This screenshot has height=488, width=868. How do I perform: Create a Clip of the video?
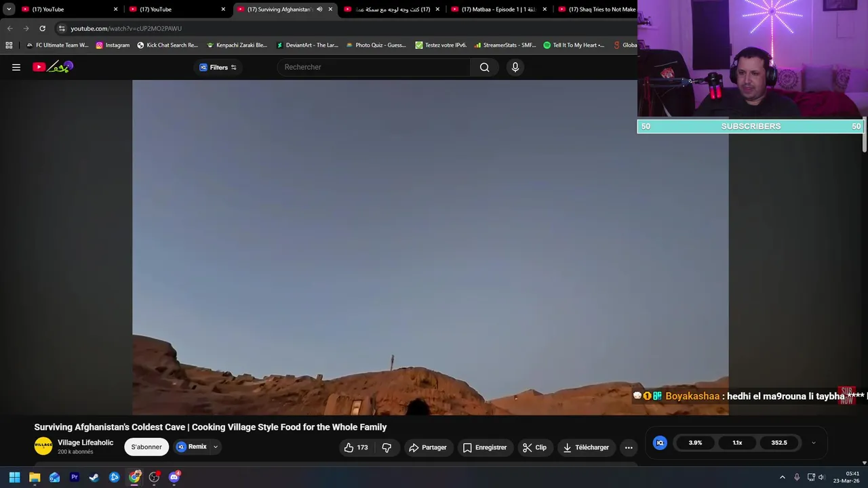(x=534, y=447)
